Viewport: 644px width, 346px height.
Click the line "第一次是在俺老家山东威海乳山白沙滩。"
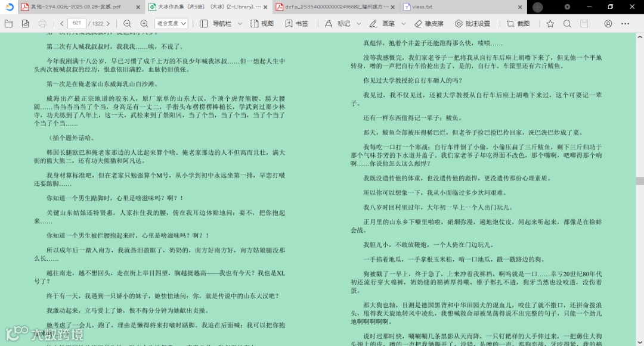(103, 84)
